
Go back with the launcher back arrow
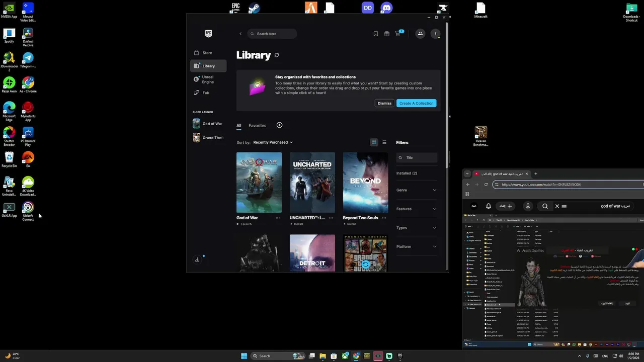click(240, 34)
